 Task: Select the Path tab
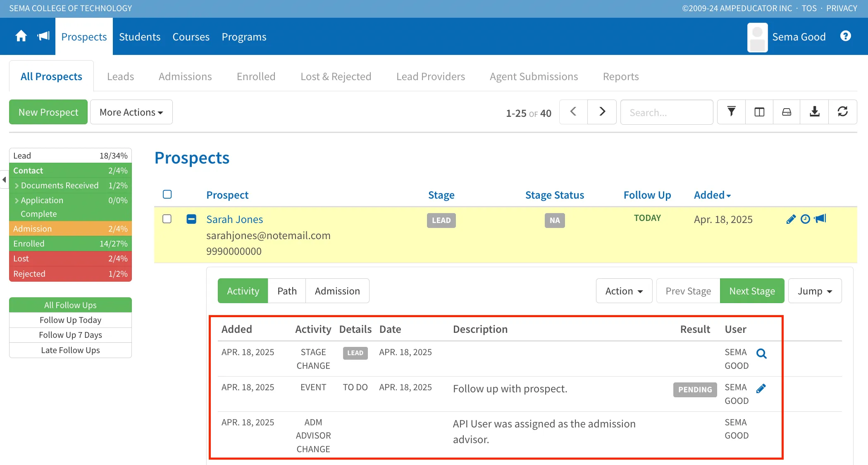287,291
